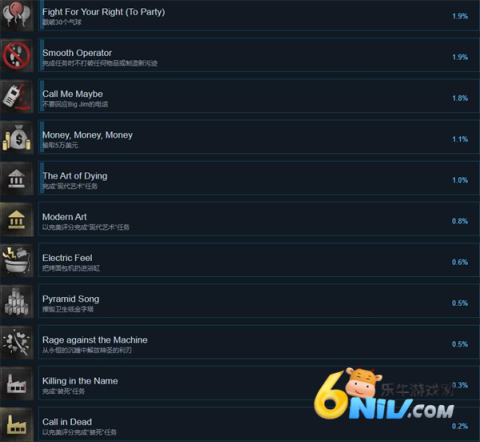Click the 1.8% progress value for Call Me Maybe

(x=460, y=98)
